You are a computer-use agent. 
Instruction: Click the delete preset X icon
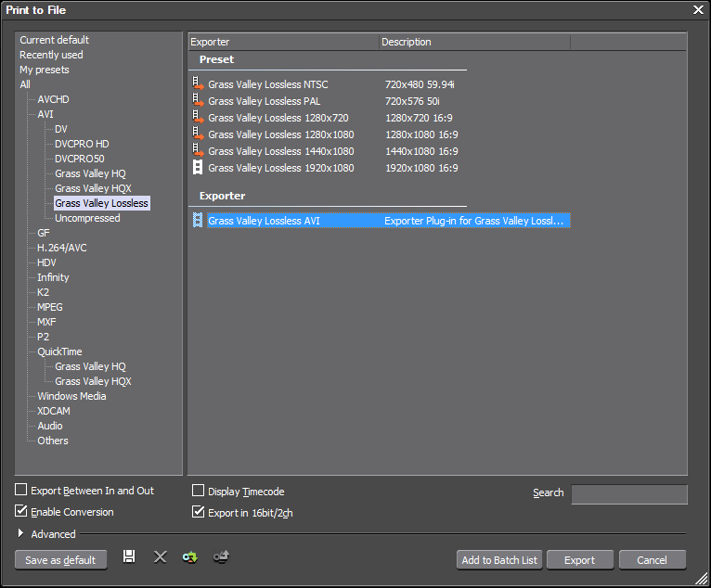(x=160, y=556)
